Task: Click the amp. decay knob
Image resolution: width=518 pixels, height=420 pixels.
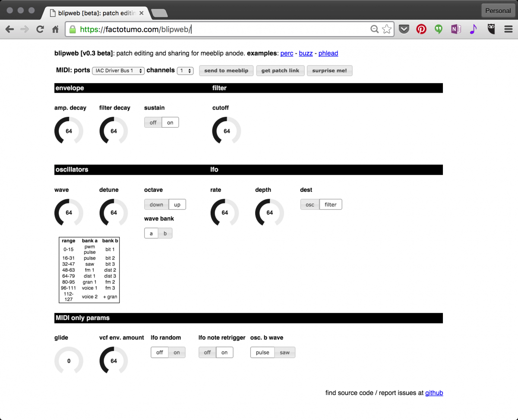Action: click(x=69, y=131)
